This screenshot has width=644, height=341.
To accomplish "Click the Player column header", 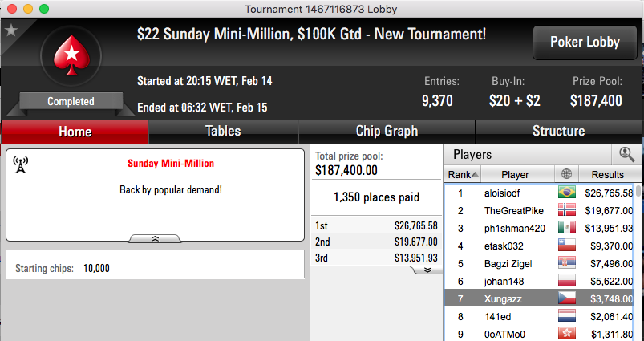I will click(x=515, y=174).
